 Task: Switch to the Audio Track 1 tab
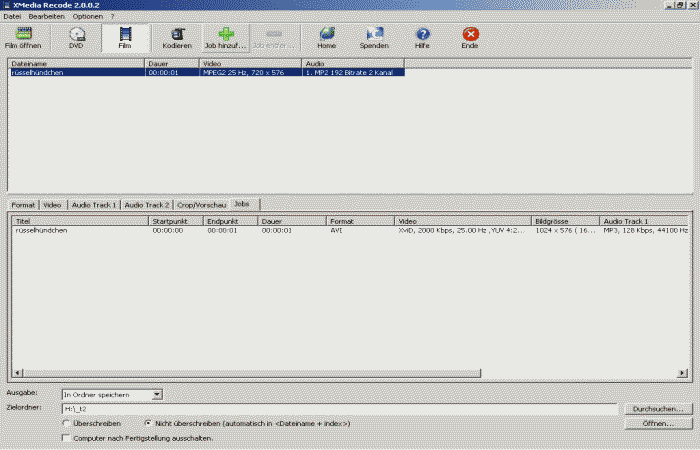[94, 204]
